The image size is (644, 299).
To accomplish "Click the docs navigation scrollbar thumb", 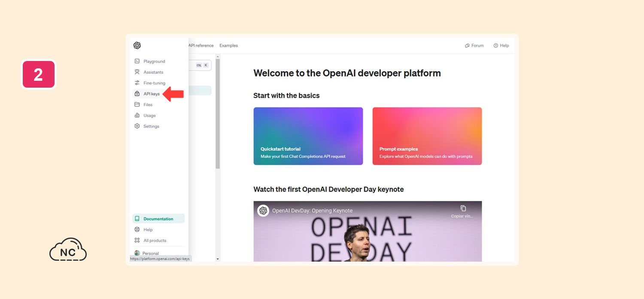I will (218, 114).
